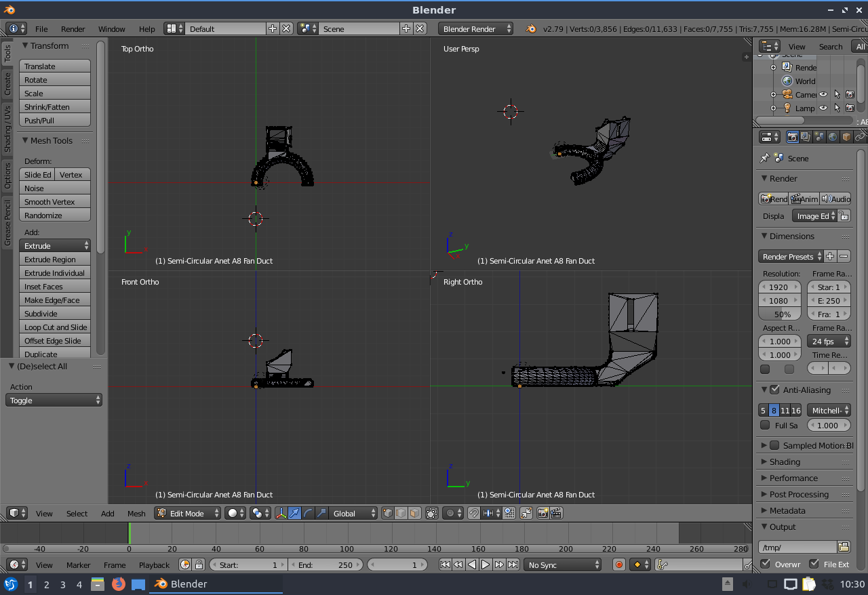Open the Render menu
The height and width of the screenshot is (595, 868).
[x=73, y=29]
